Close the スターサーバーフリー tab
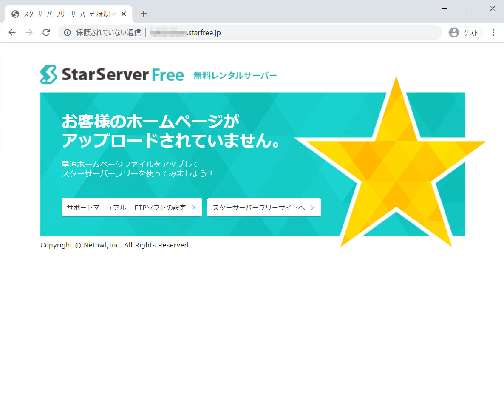Viewport: 504px width, 420px height. (x=124, y=14)
